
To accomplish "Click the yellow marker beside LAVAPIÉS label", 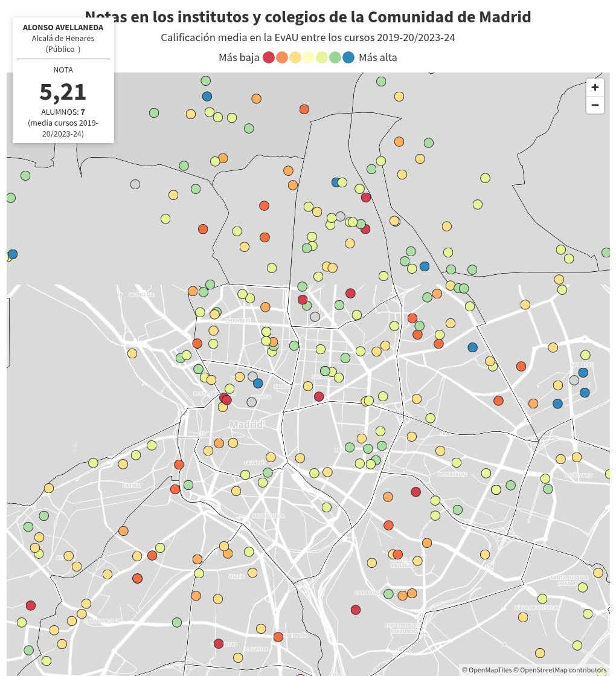I will pos(271,457).
